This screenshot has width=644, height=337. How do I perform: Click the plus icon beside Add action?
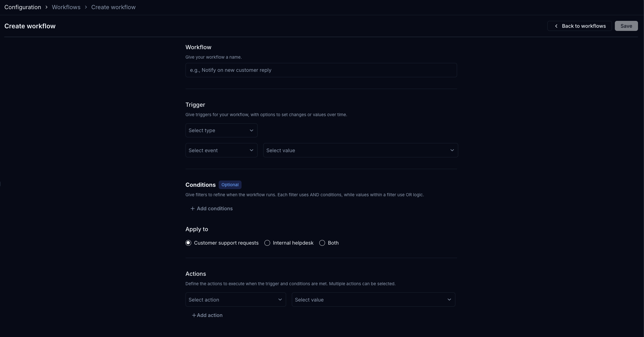pos(194,315)
